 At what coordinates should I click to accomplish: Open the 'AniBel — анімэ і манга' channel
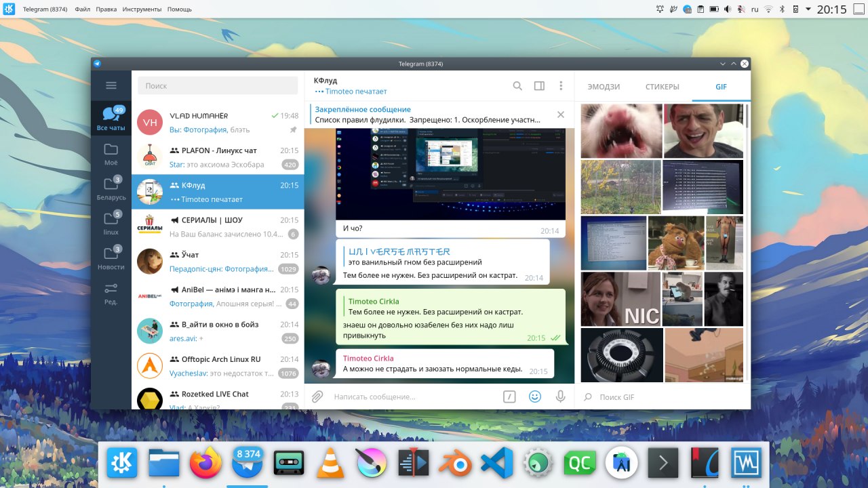pyautogui.click(x=218, y=297)
